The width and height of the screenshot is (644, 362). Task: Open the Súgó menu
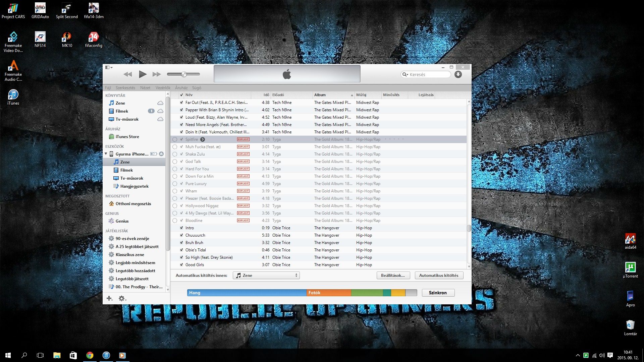[197, 88]
